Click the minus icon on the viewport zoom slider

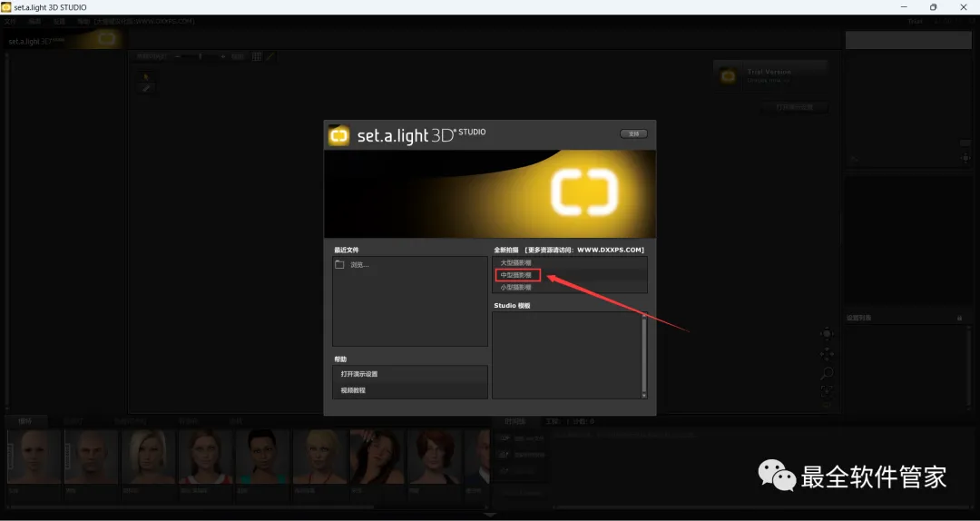pyautogui.click(x=178, y=57)
